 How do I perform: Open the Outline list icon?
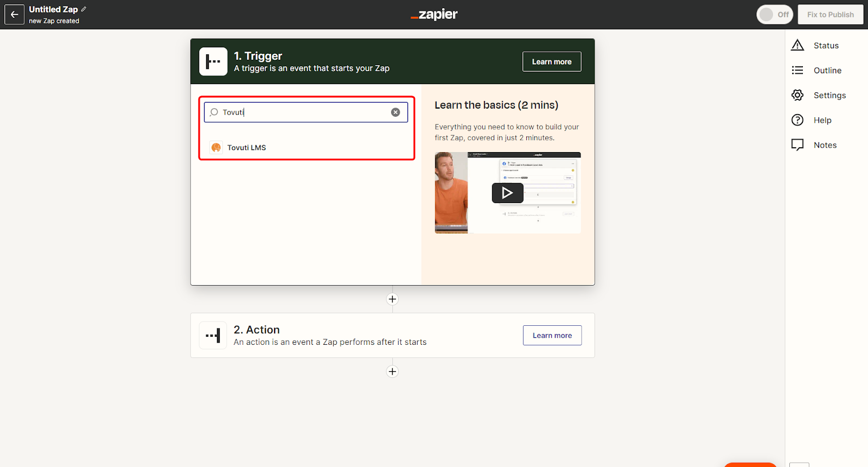coord(797,71)
